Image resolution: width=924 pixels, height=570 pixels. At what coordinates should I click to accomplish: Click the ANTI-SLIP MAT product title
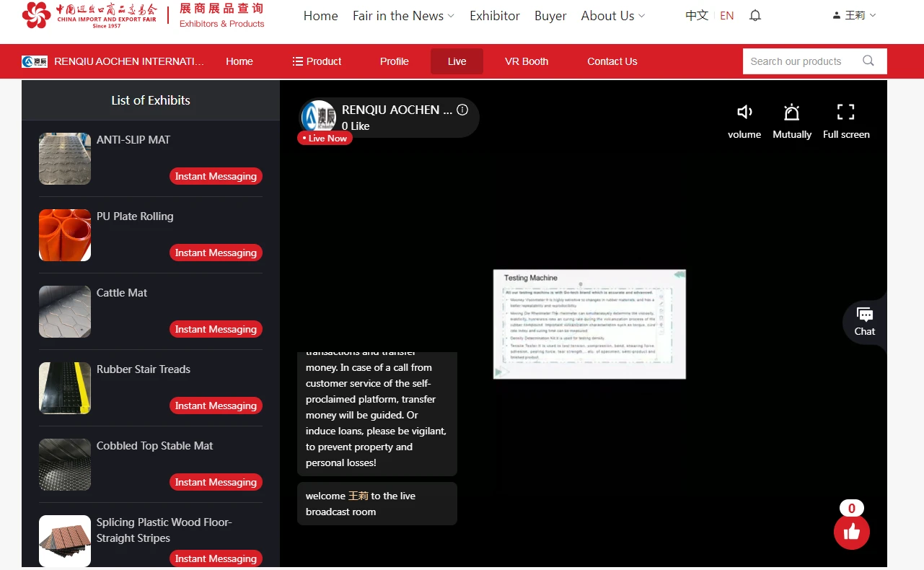click(133, 140)
